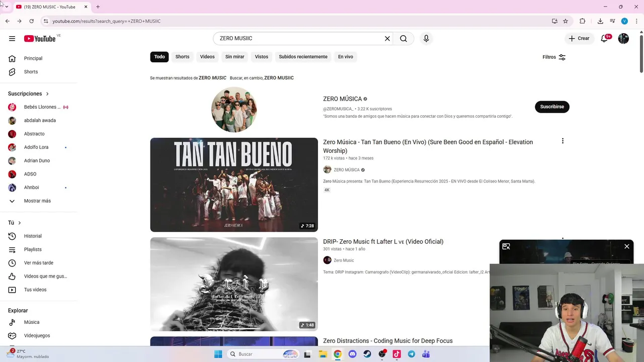Open Task View on the taskbar
The height and width of the screenshot is (362, 644).
(x=307, y=354)
